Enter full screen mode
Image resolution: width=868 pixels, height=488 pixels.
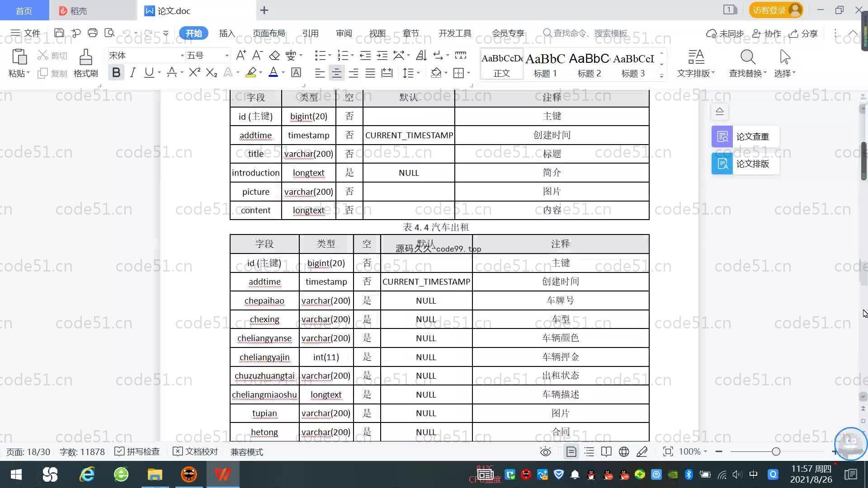click(x=668, y=452)
